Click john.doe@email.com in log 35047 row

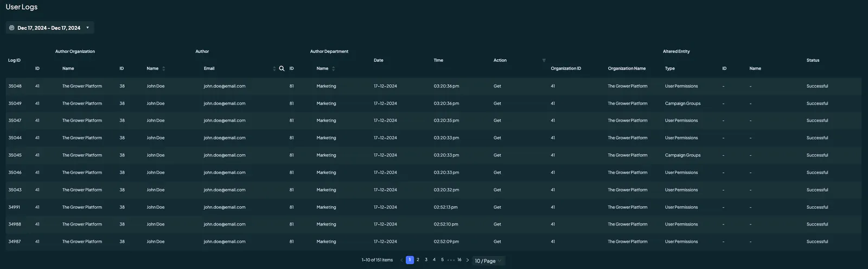(225, 121)
